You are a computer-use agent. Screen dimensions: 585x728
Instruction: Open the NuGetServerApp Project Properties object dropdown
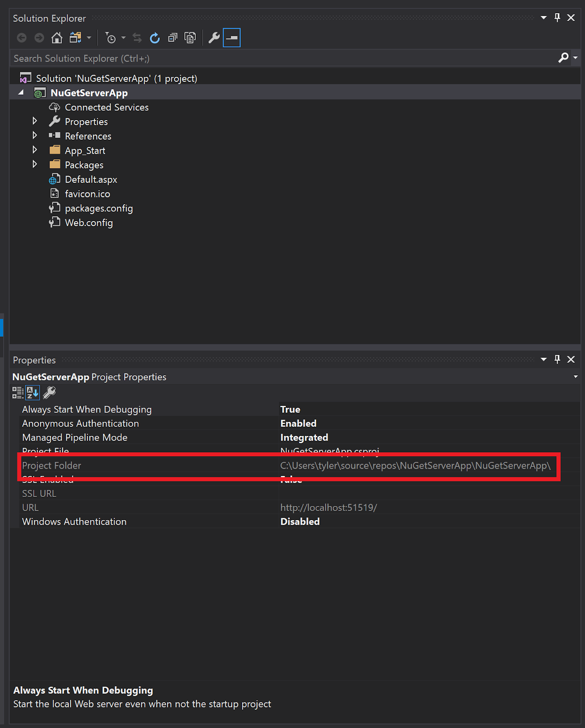pyautogui.click(x=575, y=377)
